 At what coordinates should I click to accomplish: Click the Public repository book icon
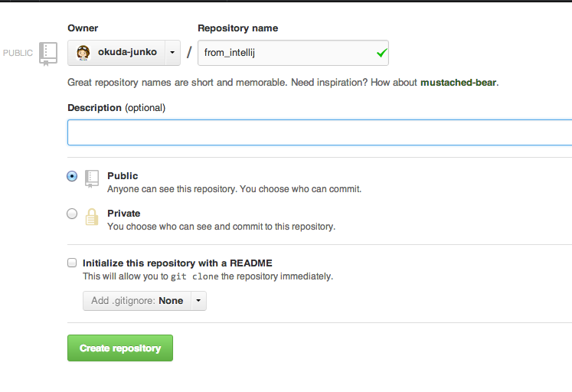click(x=92, y=178)
